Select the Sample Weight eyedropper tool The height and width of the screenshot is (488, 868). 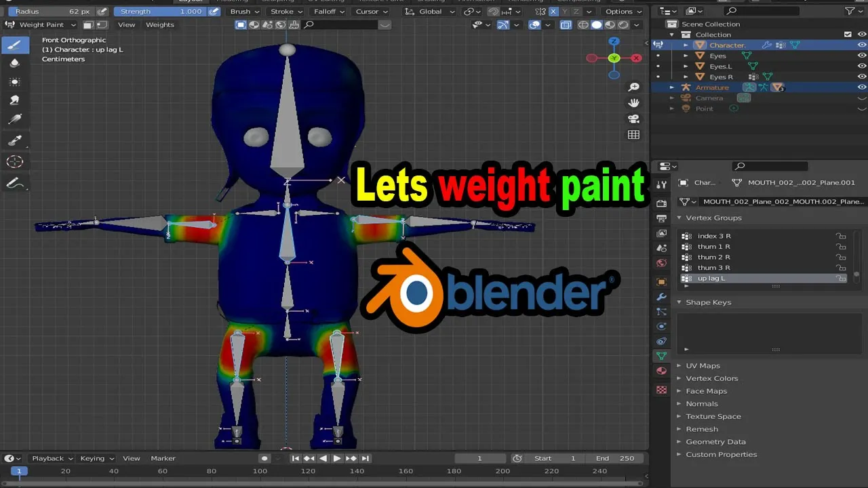coord(15,140)
